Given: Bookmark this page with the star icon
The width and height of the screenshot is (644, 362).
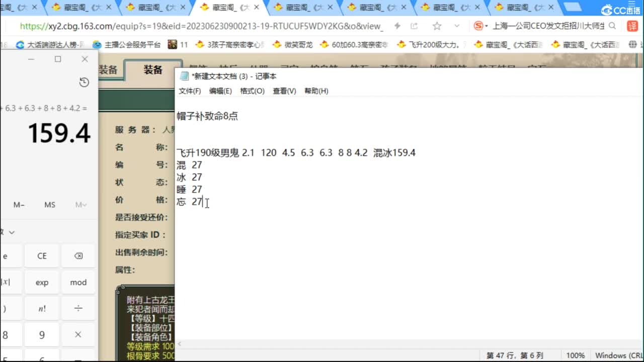Looking at the screenshot, I should tap(437, 26).
